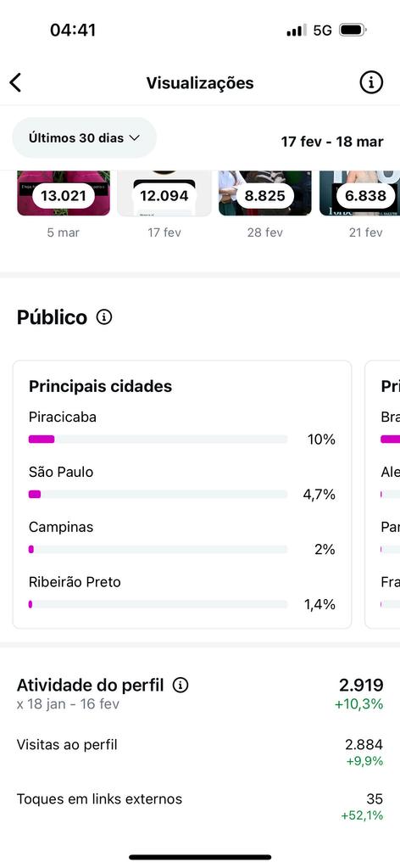Tap the Toques em links externos row
Screen dimensions: 400x868
click(x=200, y=807)
